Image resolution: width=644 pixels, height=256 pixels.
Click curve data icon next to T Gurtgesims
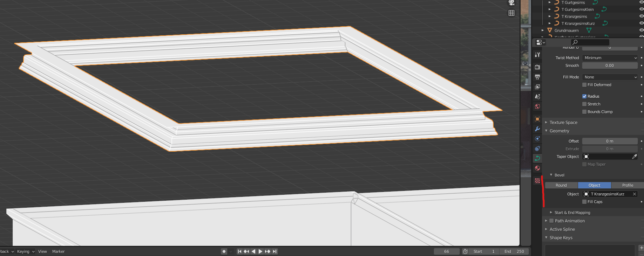tap(595, 2)
